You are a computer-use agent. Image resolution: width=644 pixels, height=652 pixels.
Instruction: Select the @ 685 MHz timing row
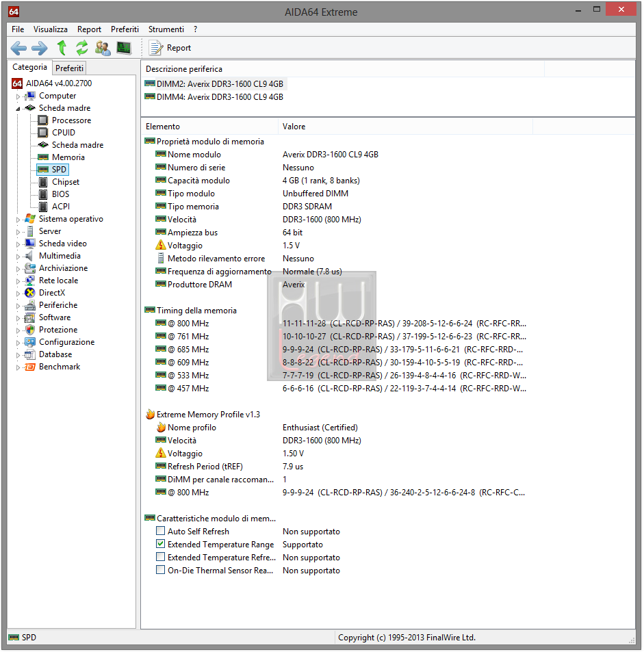(339, 350)
